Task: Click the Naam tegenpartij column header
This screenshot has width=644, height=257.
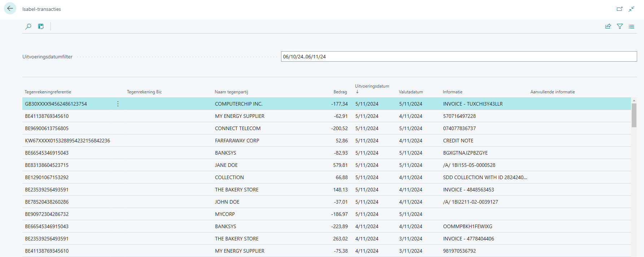Action: click(x=231, y=92)
